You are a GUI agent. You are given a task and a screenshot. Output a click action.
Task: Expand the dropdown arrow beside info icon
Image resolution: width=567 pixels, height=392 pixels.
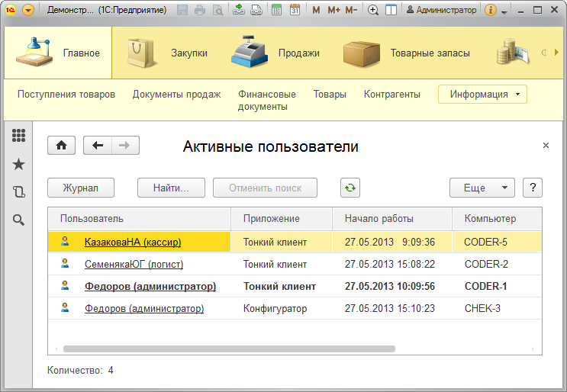504,12
